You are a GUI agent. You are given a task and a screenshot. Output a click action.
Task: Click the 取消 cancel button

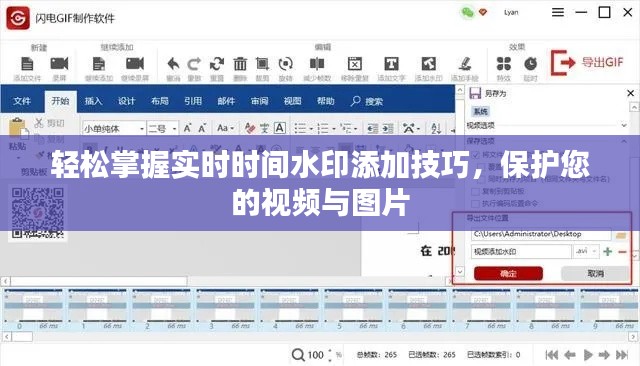pos(595,273)
